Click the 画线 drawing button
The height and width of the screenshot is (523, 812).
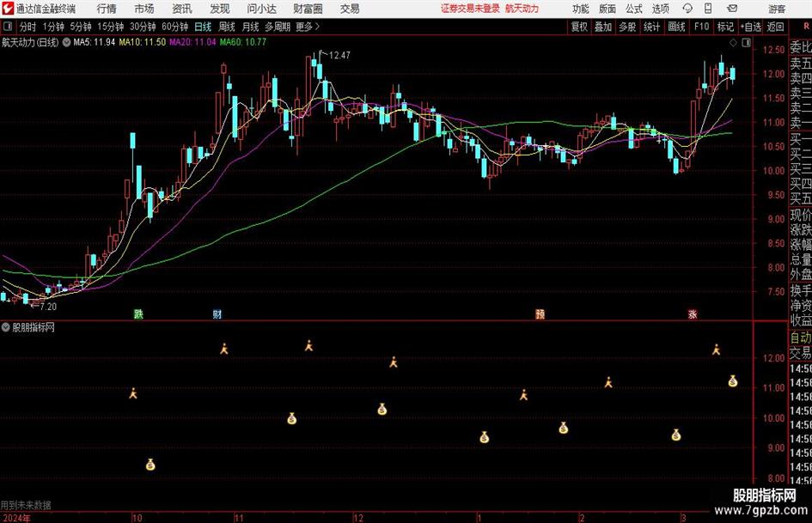click(x=676, y=27)
